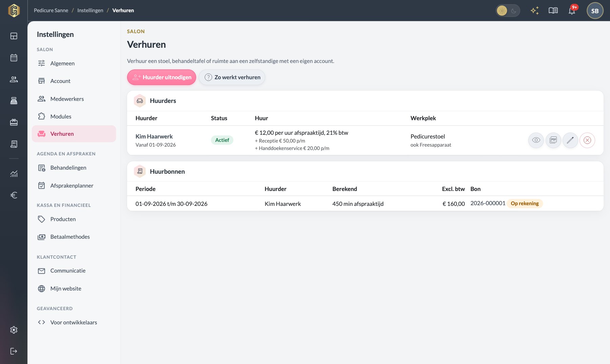Open Communicatie settings
The width and height of the screenshot is (610, 364).
[74, 271]
